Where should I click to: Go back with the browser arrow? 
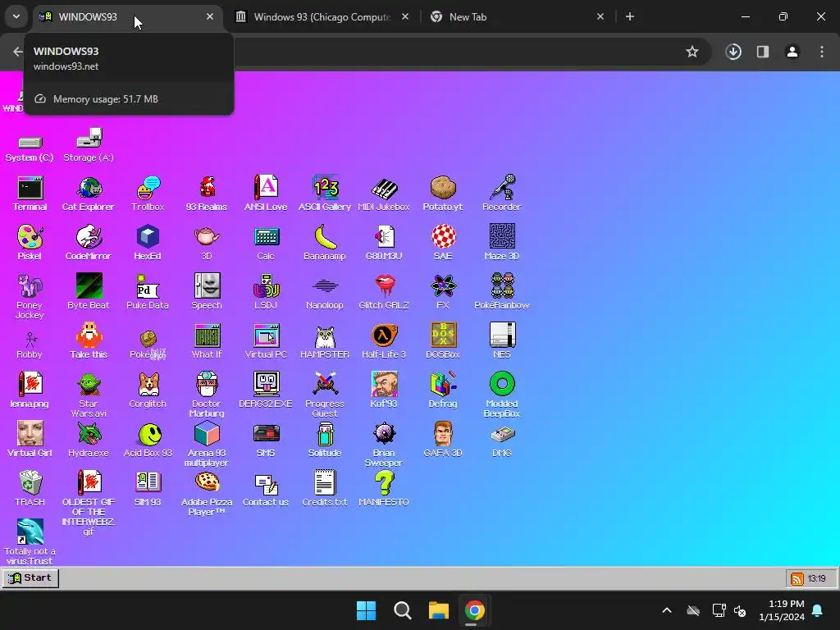[18, 52]
